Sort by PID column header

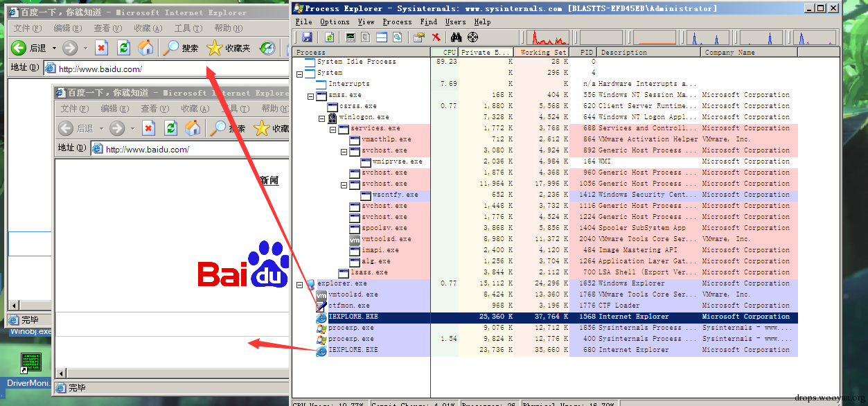pyautogui.click(x=583, y=53)
